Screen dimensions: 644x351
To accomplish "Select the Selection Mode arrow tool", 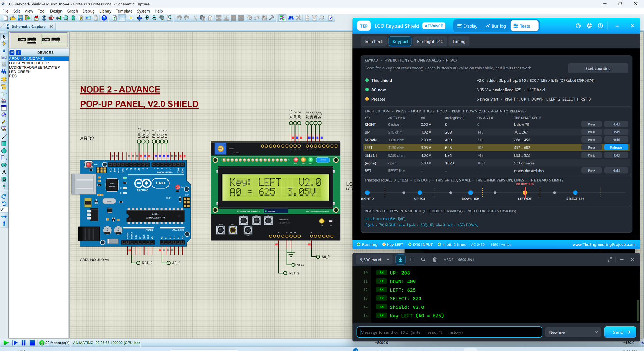I will tap(4, 37).
